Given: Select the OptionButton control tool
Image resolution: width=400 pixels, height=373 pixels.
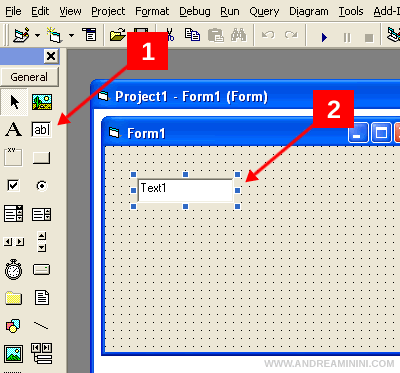Looking at the screenshot, I should 42,185.
